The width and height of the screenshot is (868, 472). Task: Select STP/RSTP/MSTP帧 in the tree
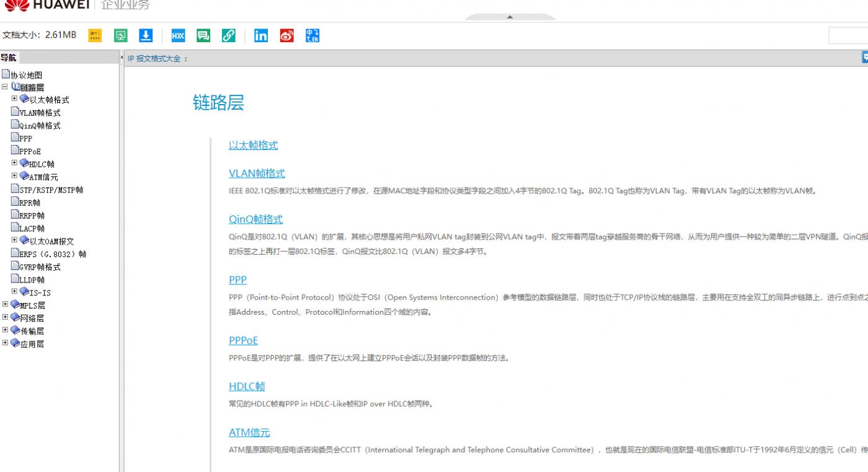point(51,190)
